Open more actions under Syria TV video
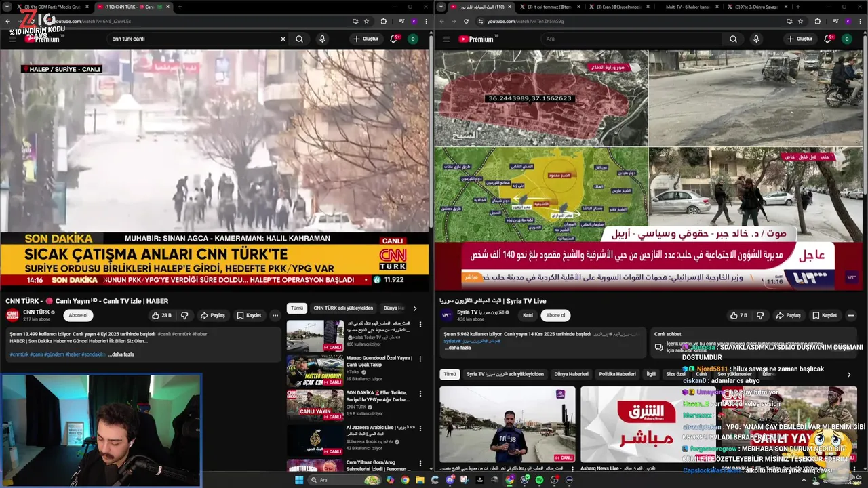The image size is (868, 488). coord(850,315)
